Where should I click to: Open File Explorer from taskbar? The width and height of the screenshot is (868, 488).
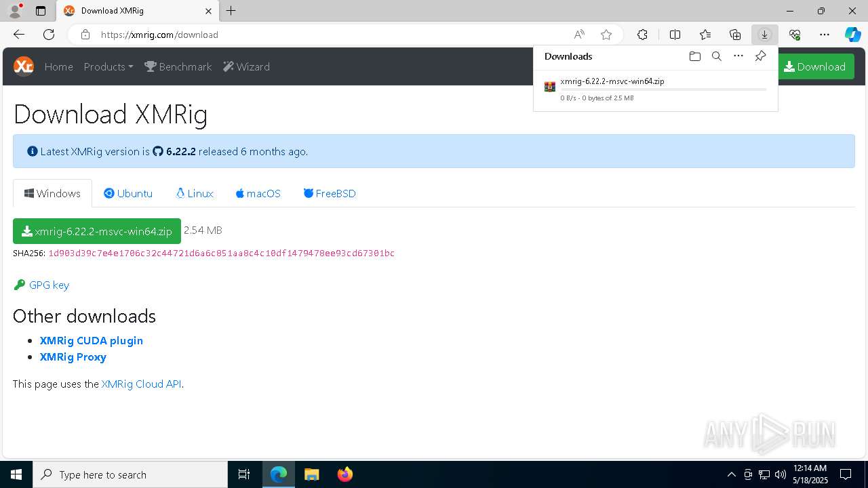(311, 474)
